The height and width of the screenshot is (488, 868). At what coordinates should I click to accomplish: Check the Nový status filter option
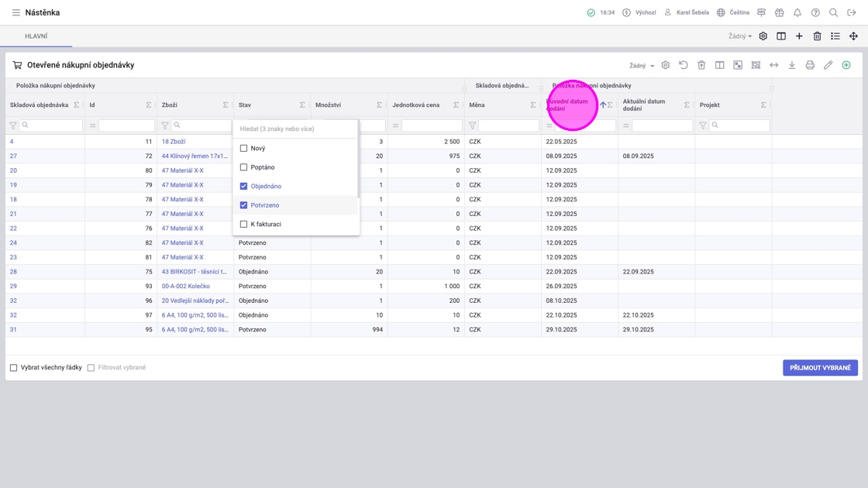point(243,148)
